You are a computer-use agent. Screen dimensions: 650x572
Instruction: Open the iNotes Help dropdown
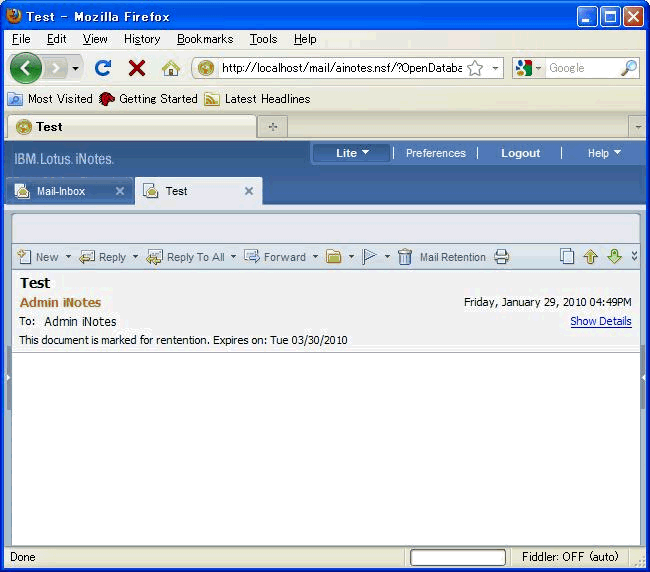(604, 153)
